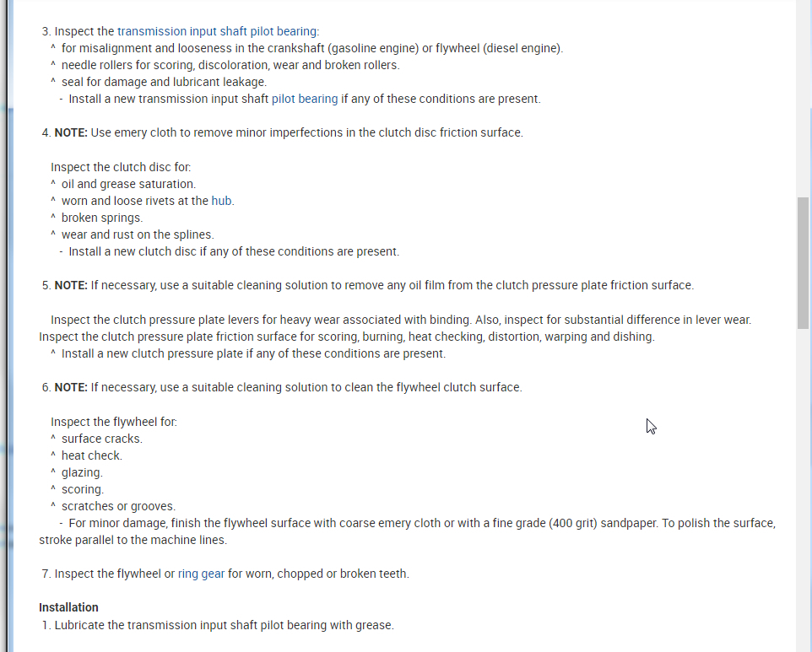The width and height of the screenshot is (812, 652).
Task: Click the 'scratches or grooves.' bullet text
Action: [x=118, y=506]
